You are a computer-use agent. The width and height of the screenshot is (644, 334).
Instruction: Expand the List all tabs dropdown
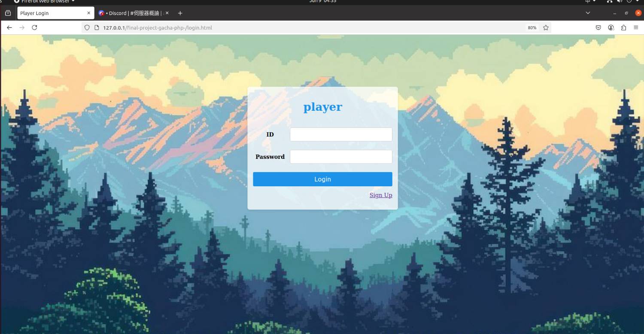click(588, 13)
